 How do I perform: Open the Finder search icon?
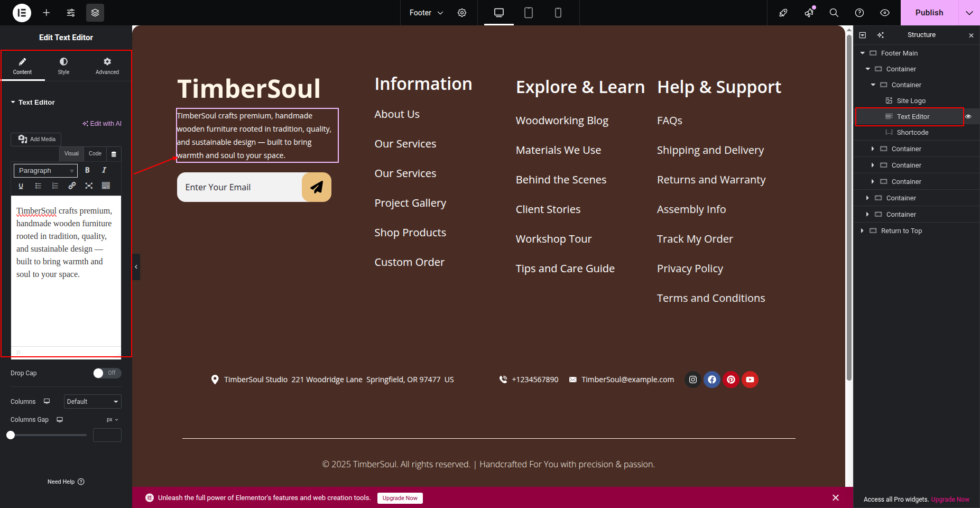pyautogui.click(x=834, y=13)
